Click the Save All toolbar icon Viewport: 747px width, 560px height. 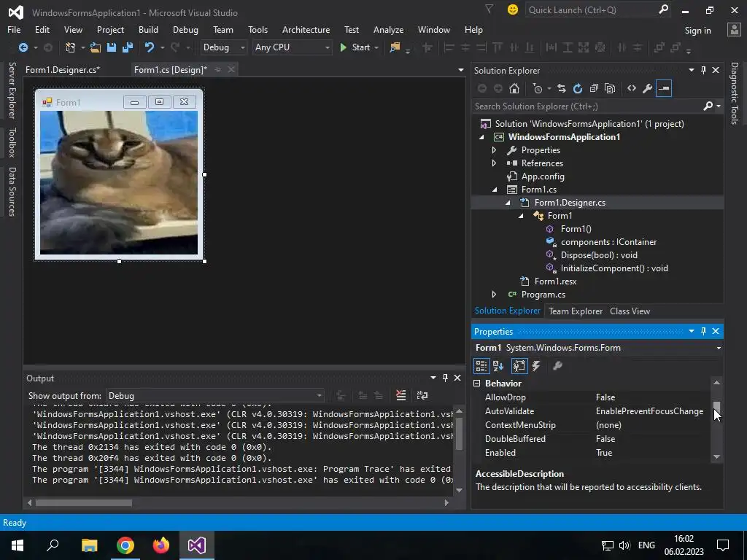[127, 47]
